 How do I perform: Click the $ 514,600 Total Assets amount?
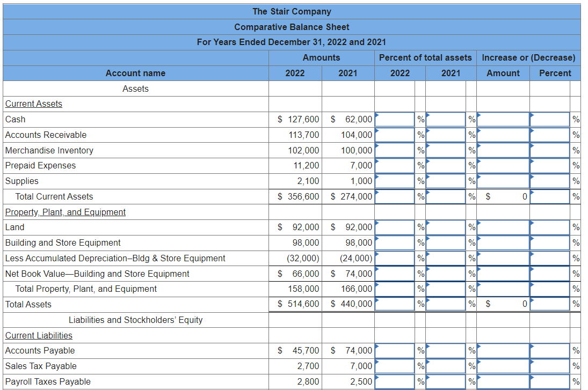click(298, 304)
